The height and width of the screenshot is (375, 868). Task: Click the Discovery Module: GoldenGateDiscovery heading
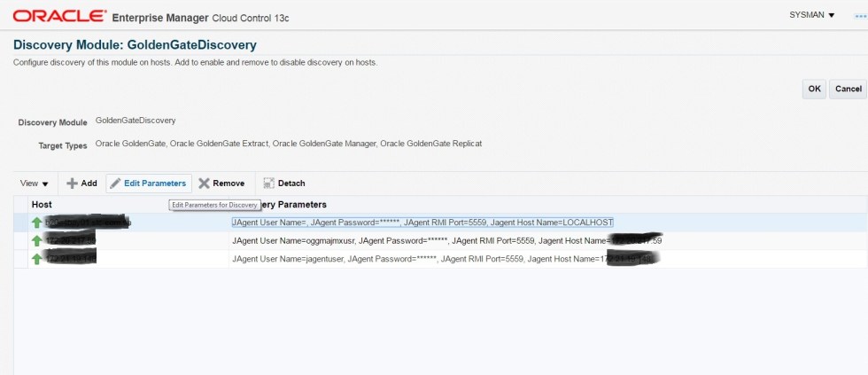pos(135,45)
